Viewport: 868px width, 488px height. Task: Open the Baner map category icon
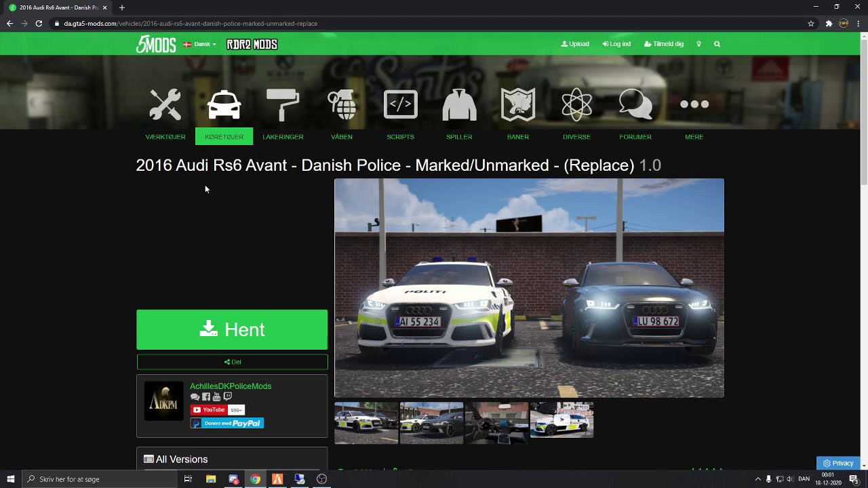coord(518,104)
